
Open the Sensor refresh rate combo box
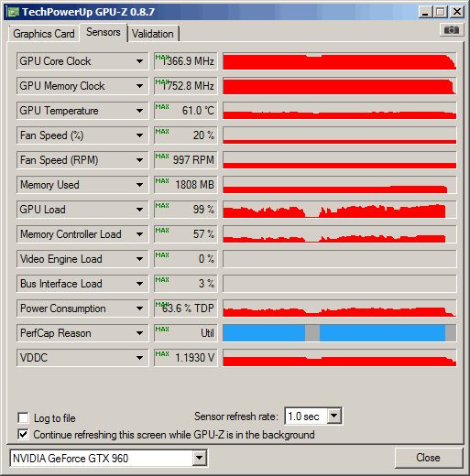pos(313,416)
